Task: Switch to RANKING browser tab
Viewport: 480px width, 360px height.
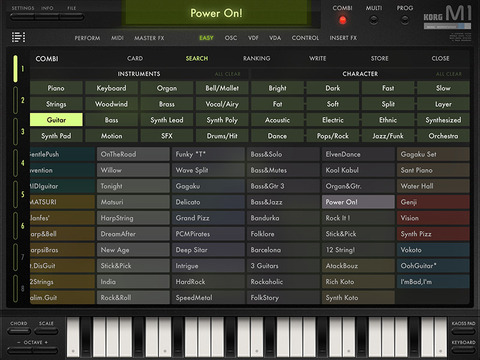Action: click(257, 58)
